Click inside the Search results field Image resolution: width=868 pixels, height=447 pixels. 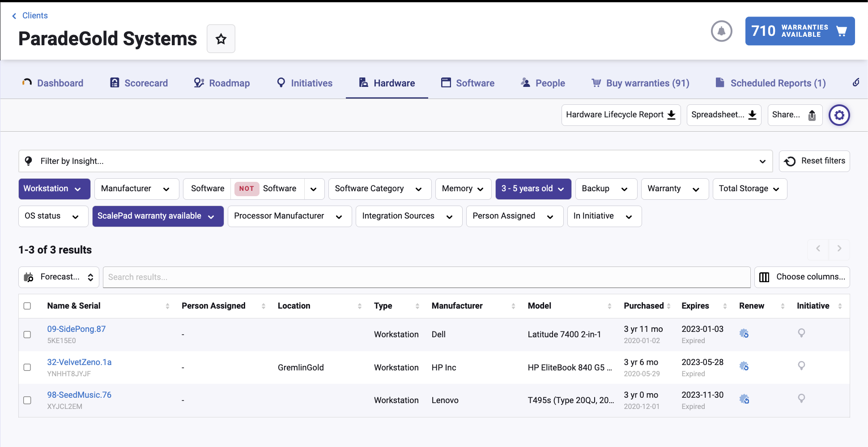425,277
